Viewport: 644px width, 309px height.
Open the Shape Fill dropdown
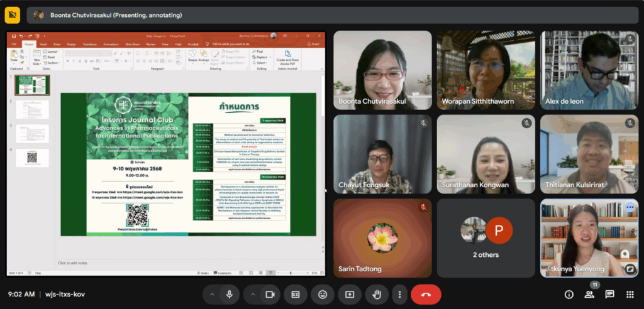point(231,51)
